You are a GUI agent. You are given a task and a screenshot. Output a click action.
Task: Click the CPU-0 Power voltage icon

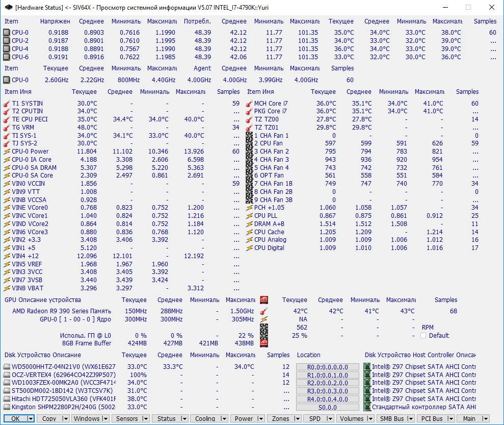tap(7, 152)
